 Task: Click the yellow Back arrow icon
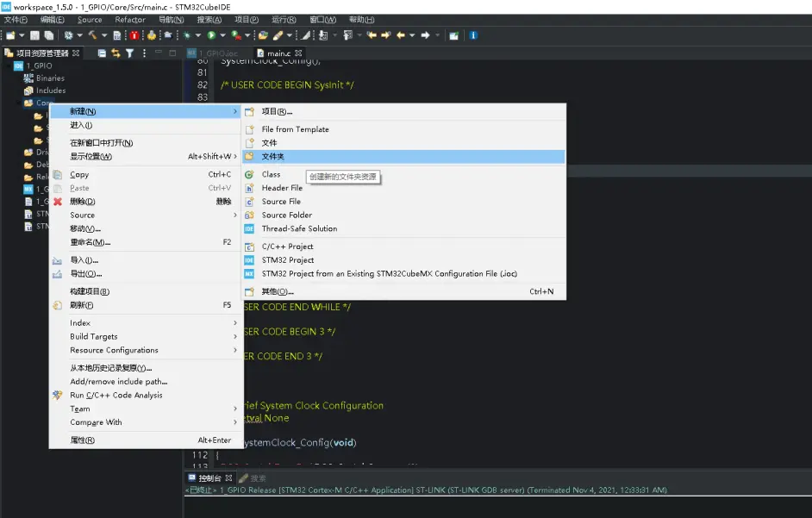click(x=401, y=35)
